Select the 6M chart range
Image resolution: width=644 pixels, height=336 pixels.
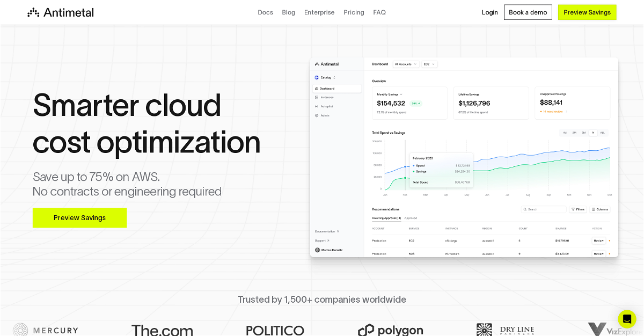point(583,133)
